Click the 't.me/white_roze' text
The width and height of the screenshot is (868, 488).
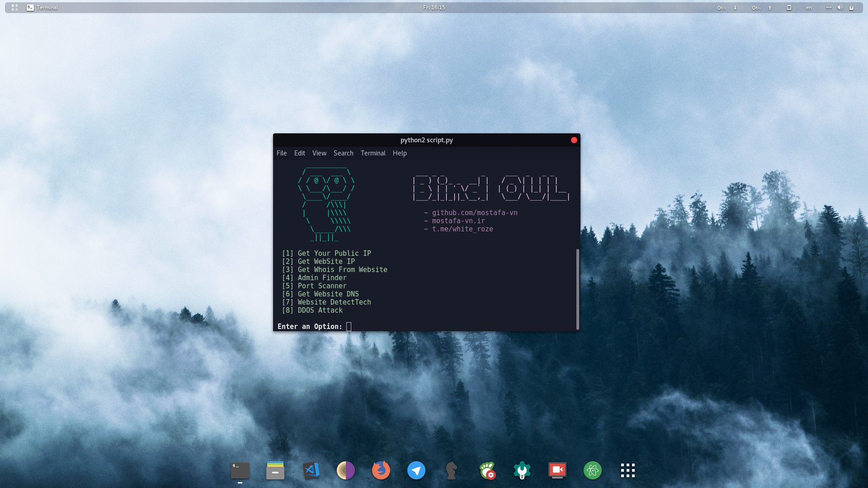[x=462, y=229]
